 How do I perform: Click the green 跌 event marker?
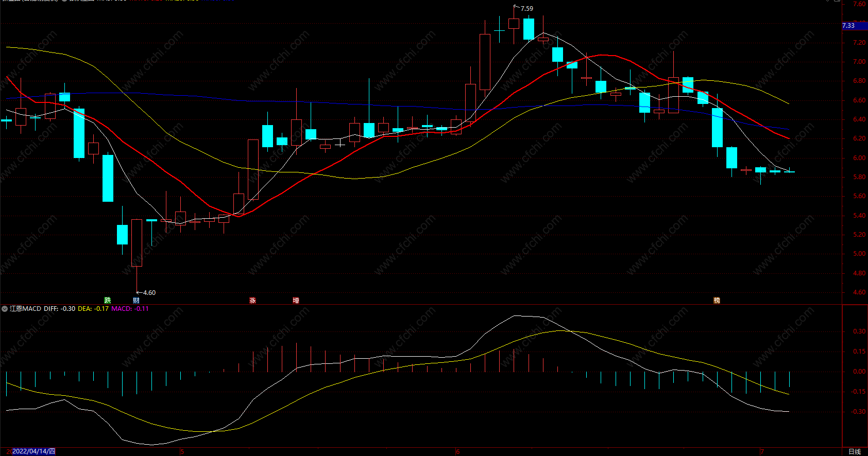click(108, 300)
